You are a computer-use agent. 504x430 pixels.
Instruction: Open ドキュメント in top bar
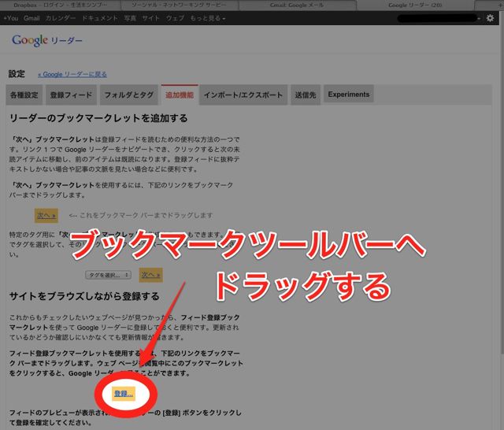click(x=100, y=18)
